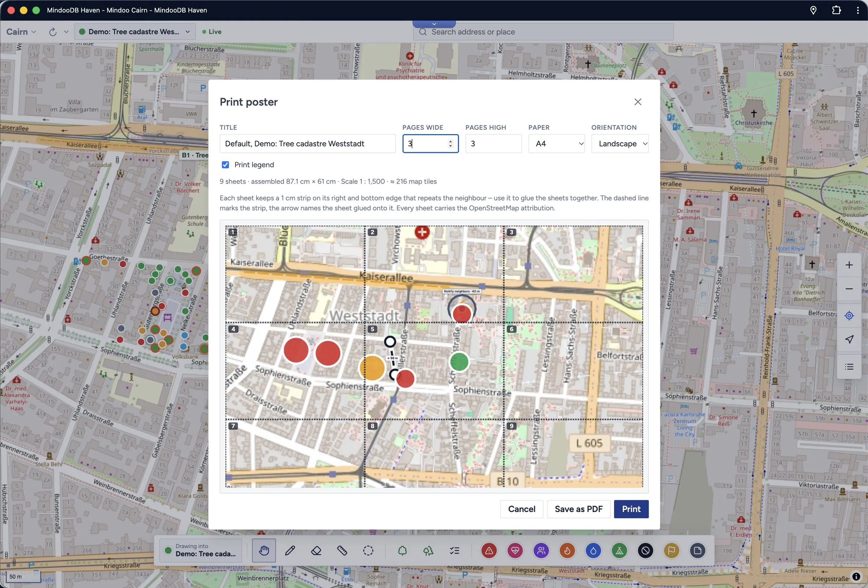Select the eraser tool

point(316,550)
